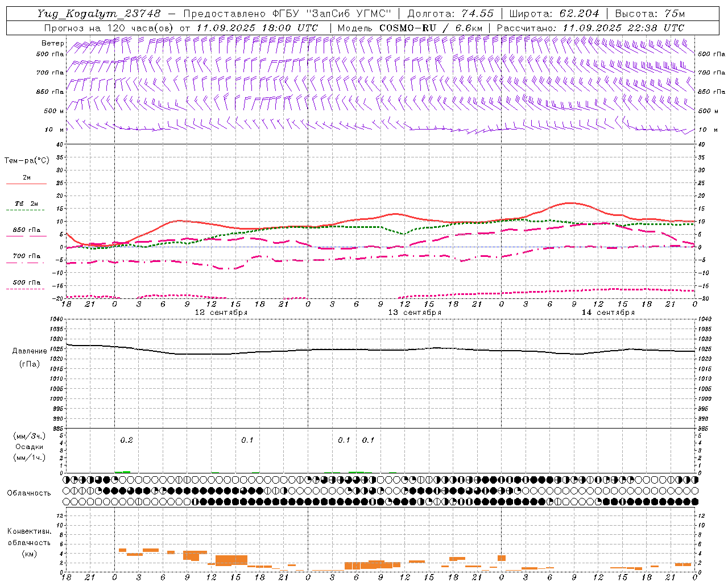The width and height of the screenshot is (728, 582).
Task: Click the 0.2 precipitation value
Action: tap(126, 440)
